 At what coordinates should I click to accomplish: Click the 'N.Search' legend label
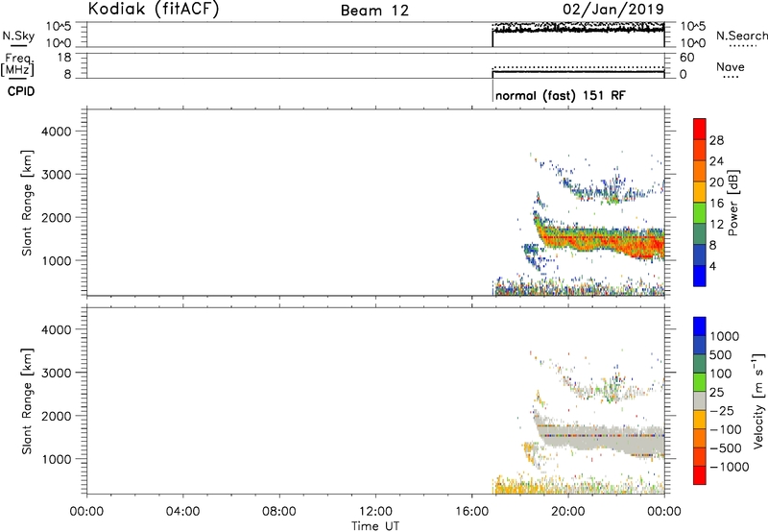pyautogui.click(x=741, y=36)
